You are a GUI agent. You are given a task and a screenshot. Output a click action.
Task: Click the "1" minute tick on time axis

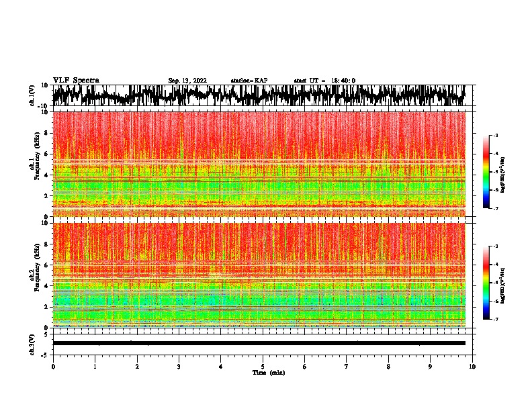pos(95,367)
